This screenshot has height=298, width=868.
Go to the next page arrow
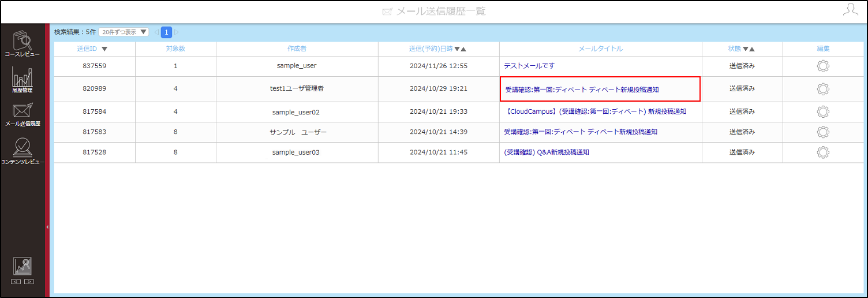tap(177, 32)
